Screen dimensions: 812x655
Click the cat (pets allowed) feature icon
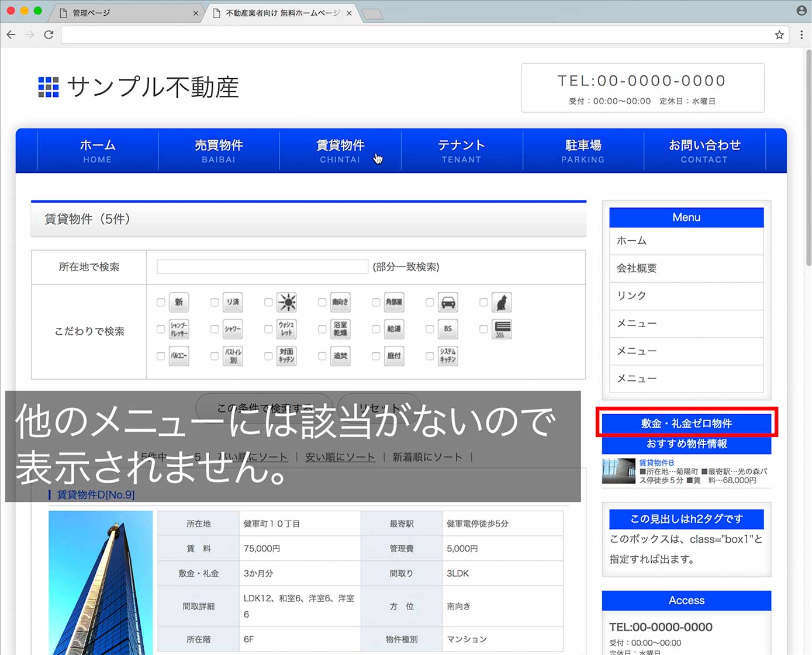click(x=502, y=302)
